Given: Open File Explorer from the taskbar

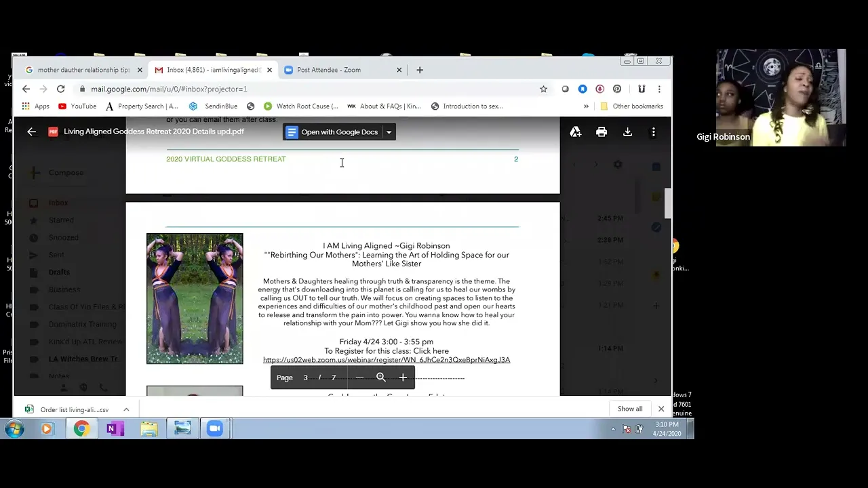Looking at the screenshot, I should (149, 428).
